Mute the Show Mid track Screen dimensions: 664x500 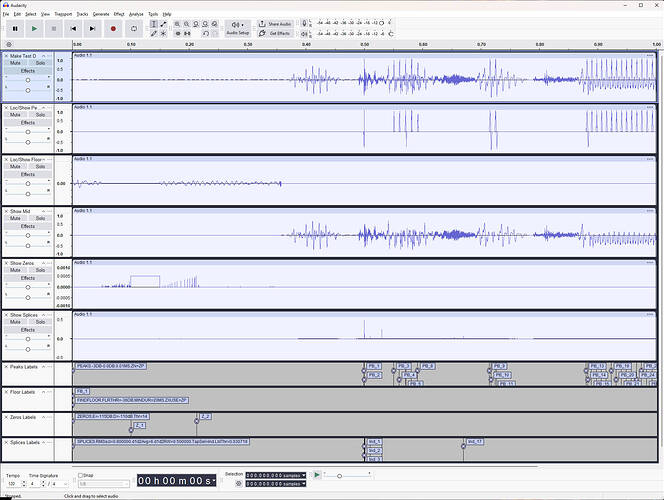tap(15, 218)
